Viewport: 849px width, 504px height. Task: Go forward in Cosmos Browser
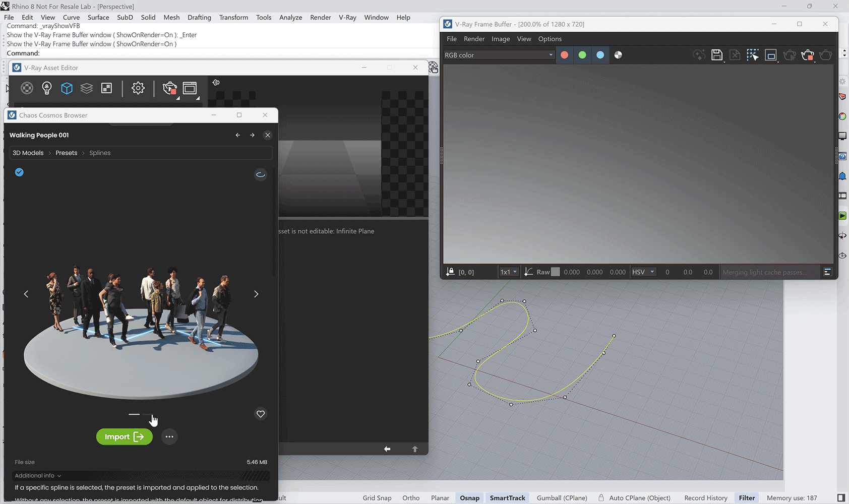(x=252, y=135)
